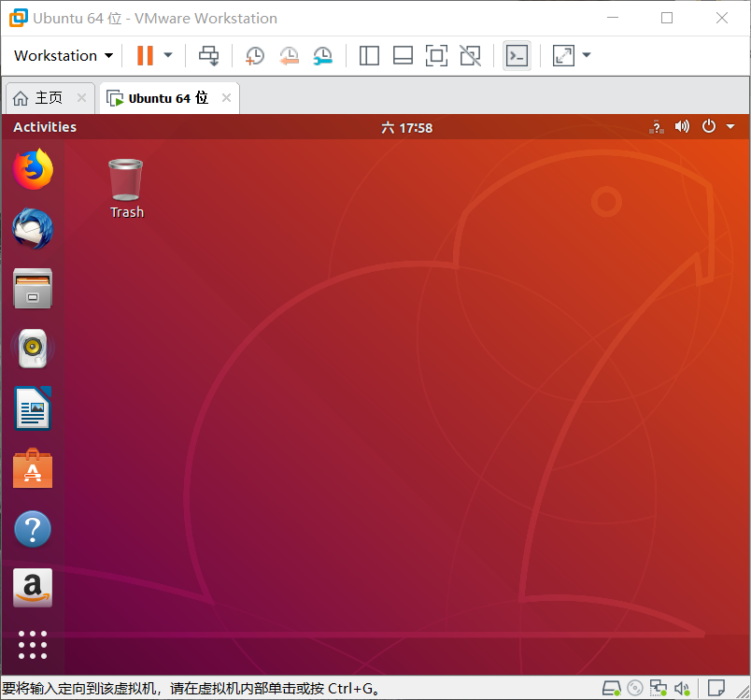The image size is (751, 700).
Task: Open the Workstation menu
Action: point(64,55)
